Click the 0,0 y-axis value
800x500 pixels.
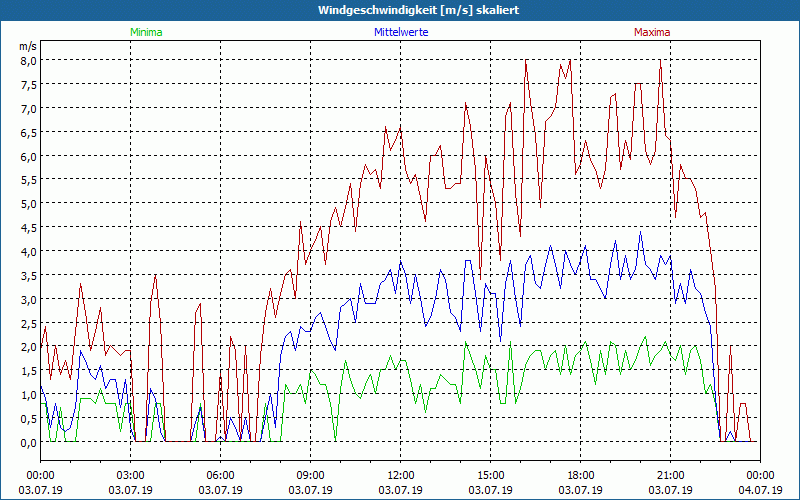(x=28, y=442)
